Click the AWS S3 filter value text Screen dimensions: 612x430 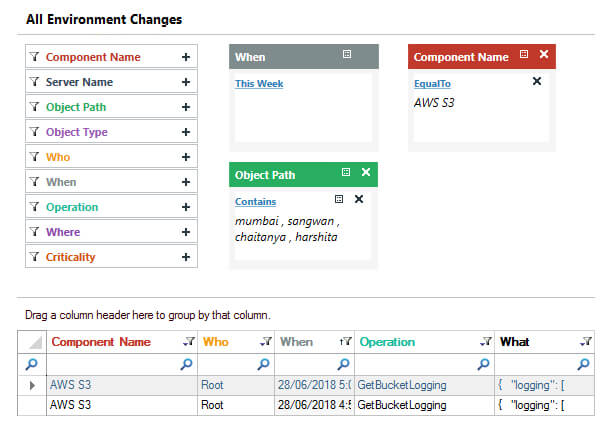434,103
